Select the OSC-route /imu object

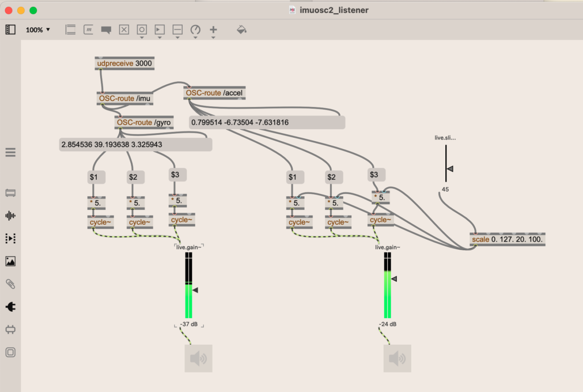click(x=125, y=98)
